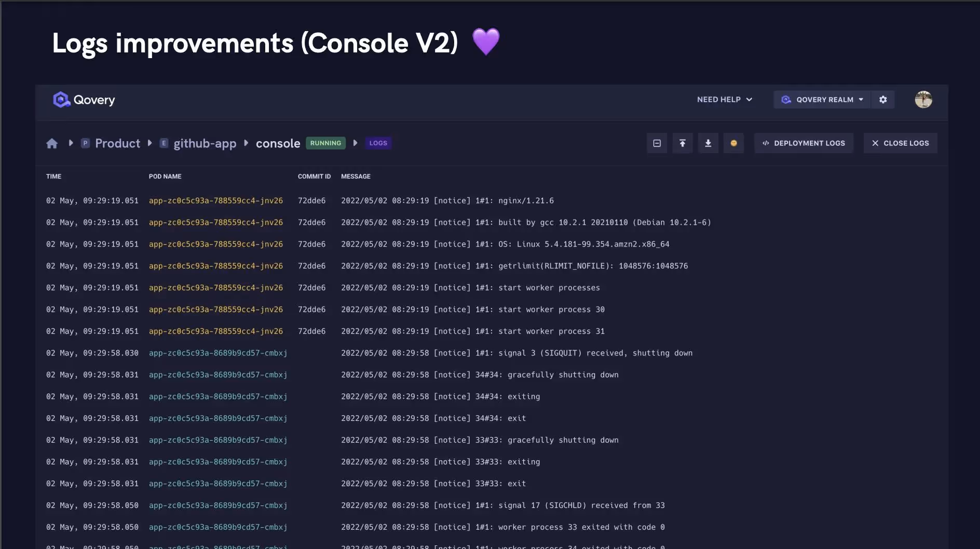This screenshot has height=549, width=980.
Task: Click the emoji icon in the logs toolbar
Action: pos(734,143)
